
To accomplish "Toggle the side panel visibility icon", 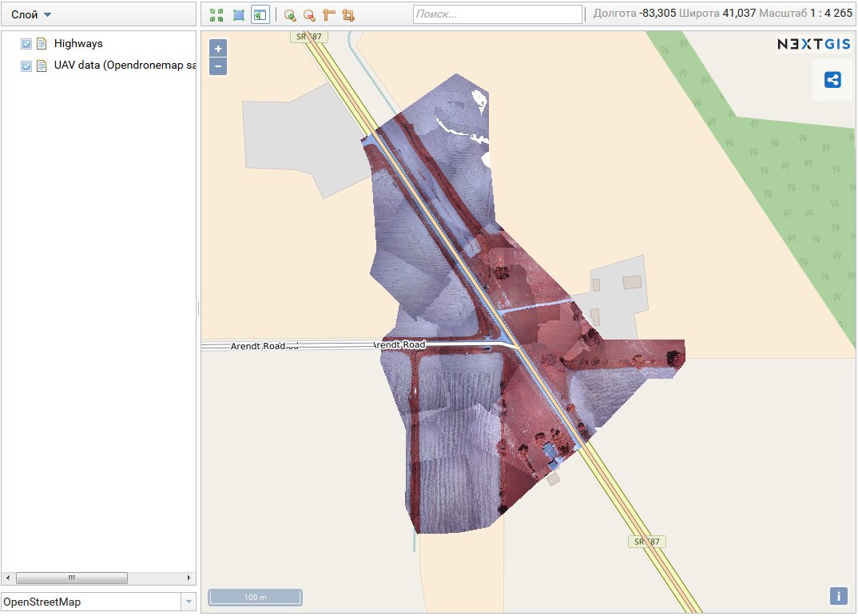I will (260, 14).
